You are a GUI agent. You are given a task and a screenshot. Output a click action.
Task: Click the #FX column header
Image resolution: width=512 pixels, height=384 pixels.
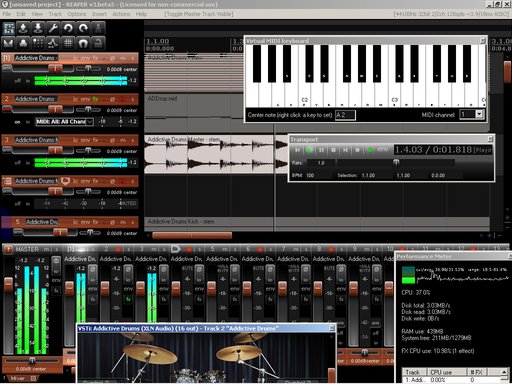[x=478, y=372]
